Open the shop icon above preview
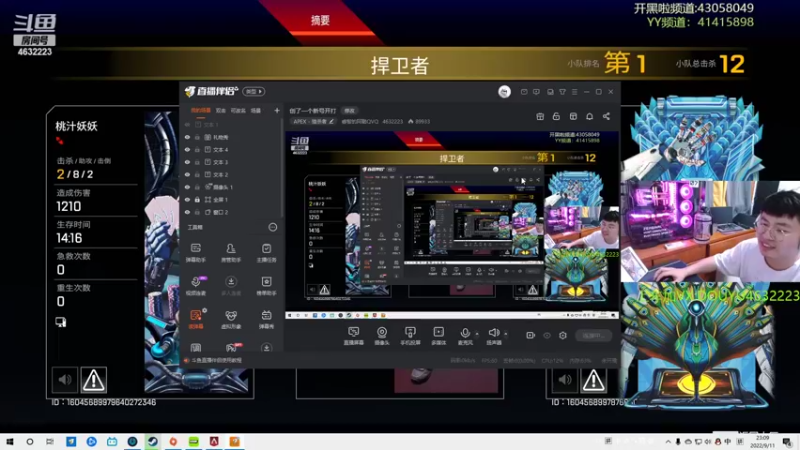 click(x=573, y=116)
